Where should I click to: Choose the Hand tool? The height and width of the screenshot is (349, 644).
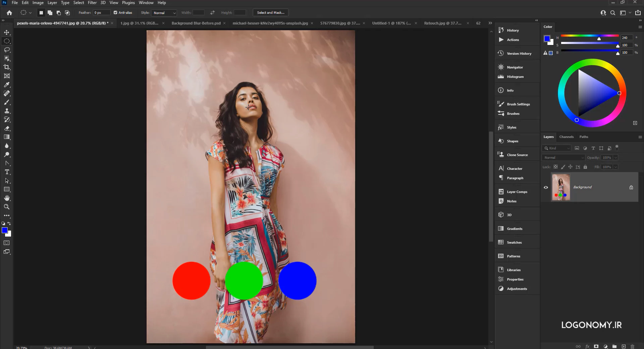7,198
